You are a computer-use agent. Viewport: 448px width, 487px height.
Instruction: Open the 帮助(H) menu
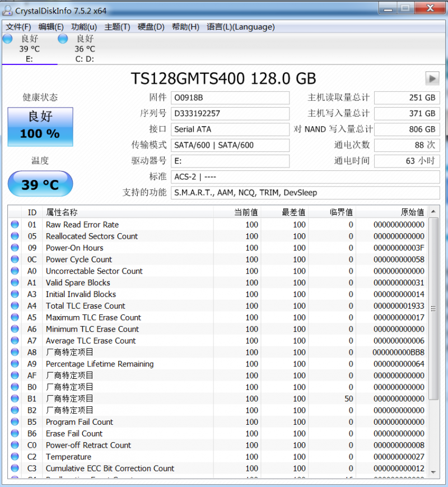(x=185, y=27)
